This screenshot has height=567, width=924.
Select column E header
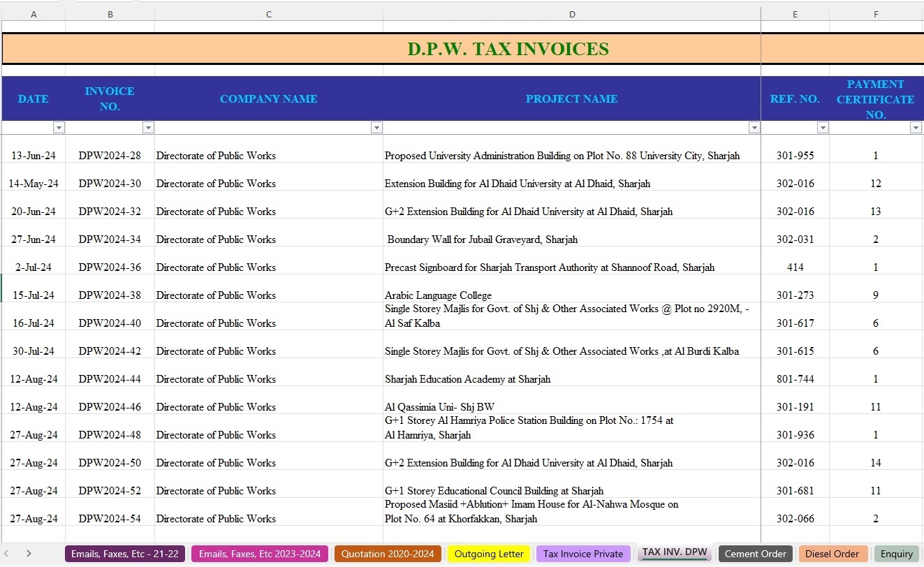pos(795,15)
